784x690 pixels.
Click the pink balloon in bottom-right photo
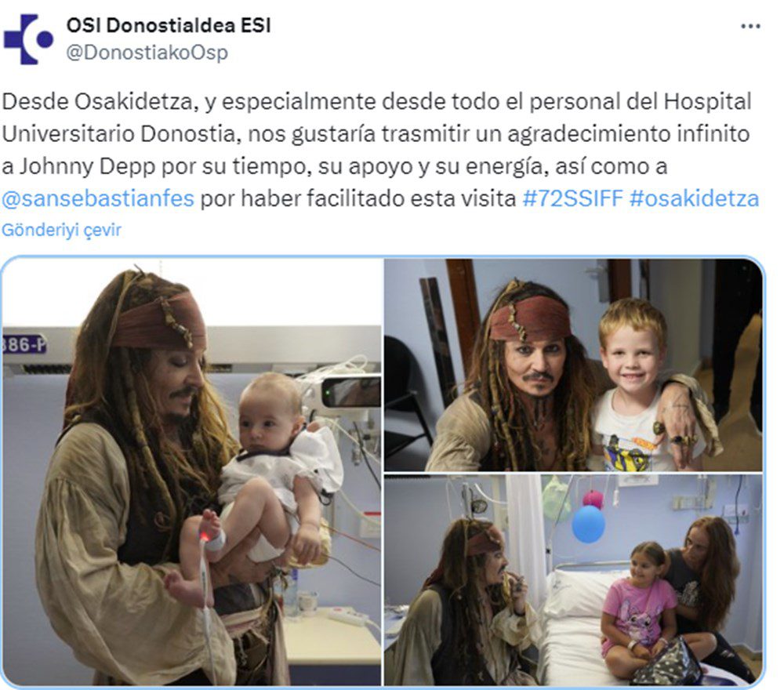[593, 499]
